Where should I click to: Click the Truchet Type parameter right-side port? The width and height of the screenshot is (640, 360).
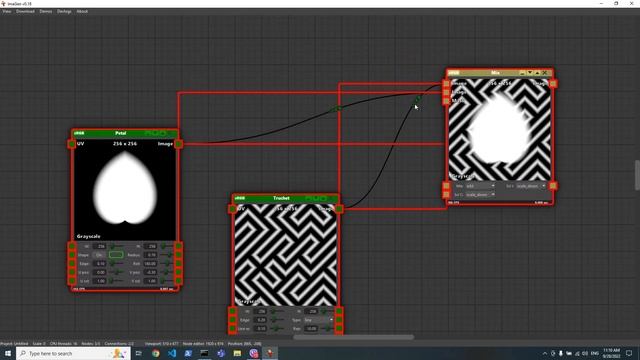tap(339, 320)
